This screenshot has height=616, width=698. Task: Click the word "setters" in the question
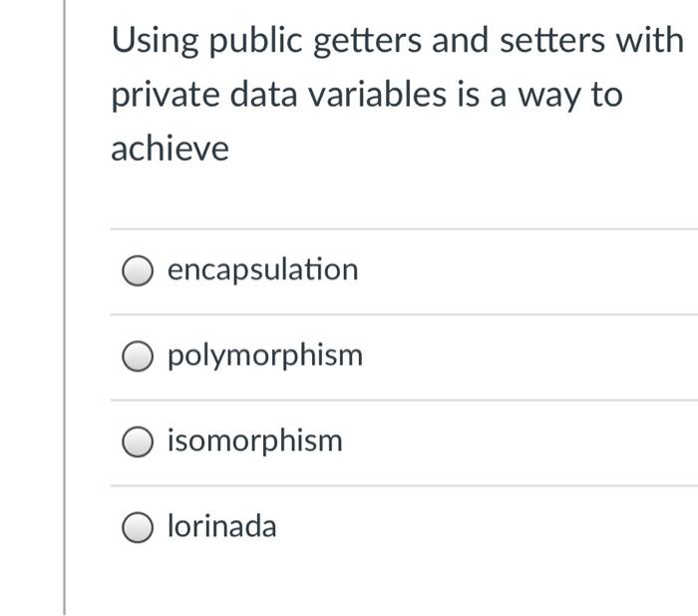pyautogui.click(x=552, y=40)
